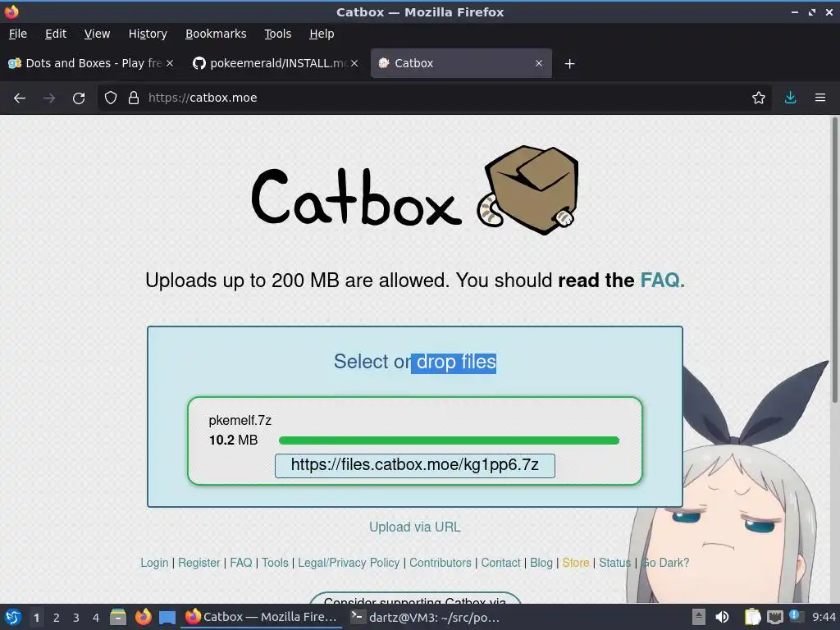Screen dimensions: 840x630
Task: Switch to workspace 3
Action: tap(76, 618)
